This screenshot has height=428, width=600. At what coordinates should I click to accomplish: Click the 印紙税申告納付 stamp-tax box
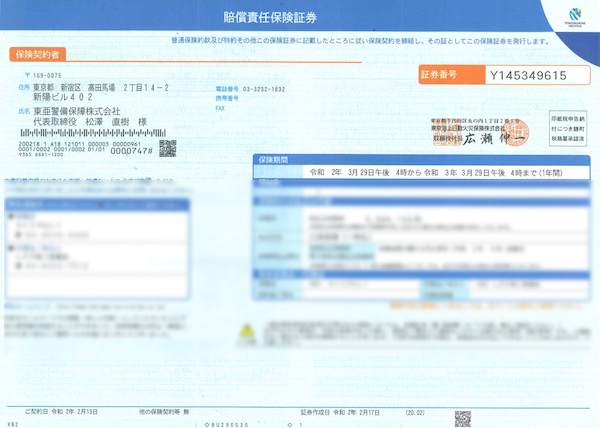pos(568,129)
